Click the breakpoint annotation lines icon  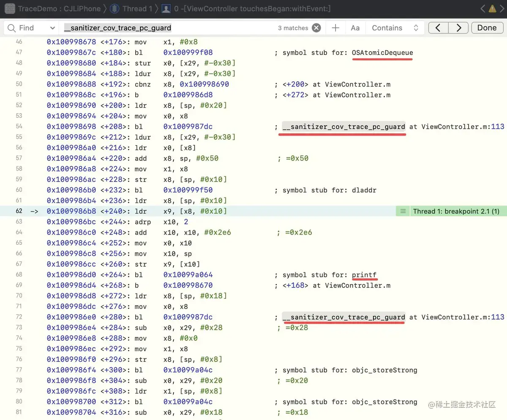pyautogui.click(x=403, y=211)
